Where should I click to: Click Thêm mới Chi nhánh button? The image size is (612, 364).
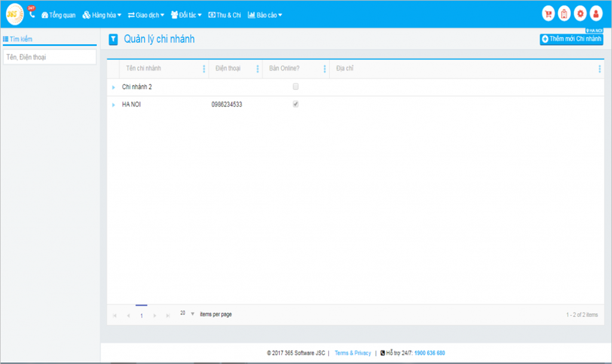click(571, 39)
